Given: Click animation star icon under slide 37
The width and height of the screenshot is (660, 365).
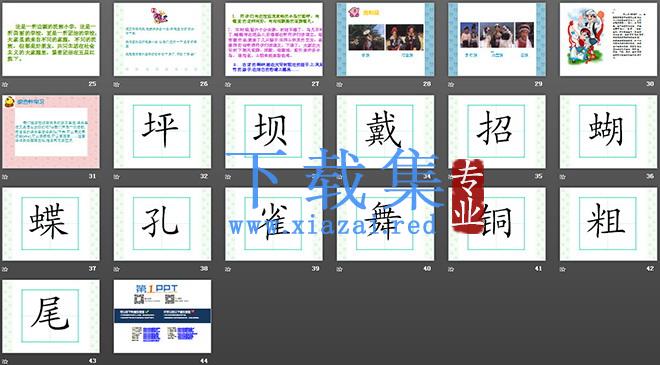Looking at the screenshot, I should click(5, 269).
